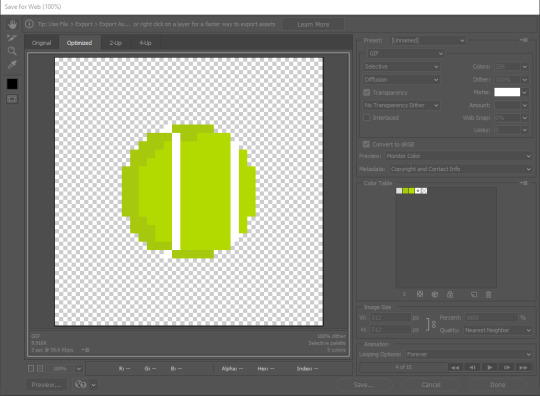
Task: Click the Save button
Action: pos(364,385)
